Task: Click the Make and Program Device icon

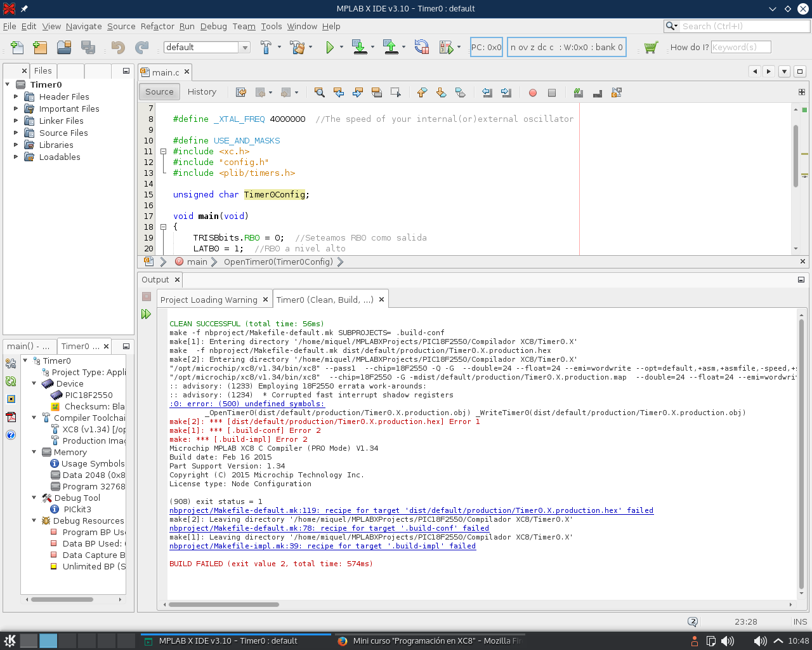Action: click(x=360, y=48)
